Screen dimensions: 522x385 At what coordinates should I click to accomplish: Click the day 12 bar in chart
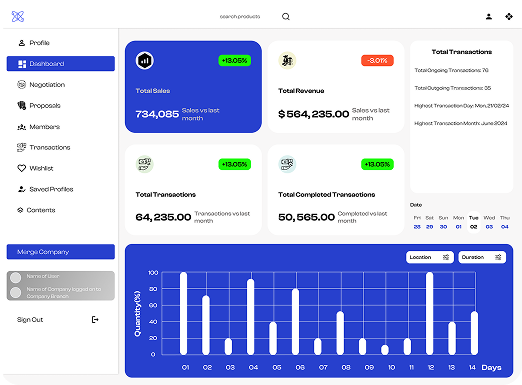(429, 313)
